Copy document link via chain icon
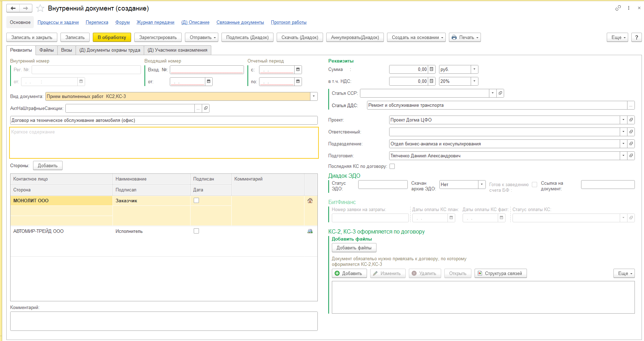This screenshot has height=341, width=644. [x=618, y=8]
